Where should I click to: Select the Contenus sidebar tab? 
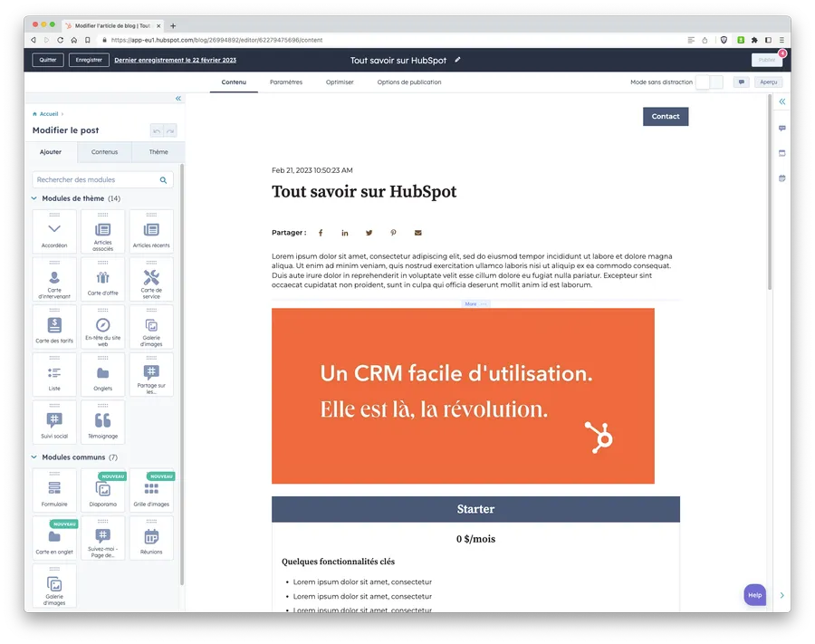[104, 152]
